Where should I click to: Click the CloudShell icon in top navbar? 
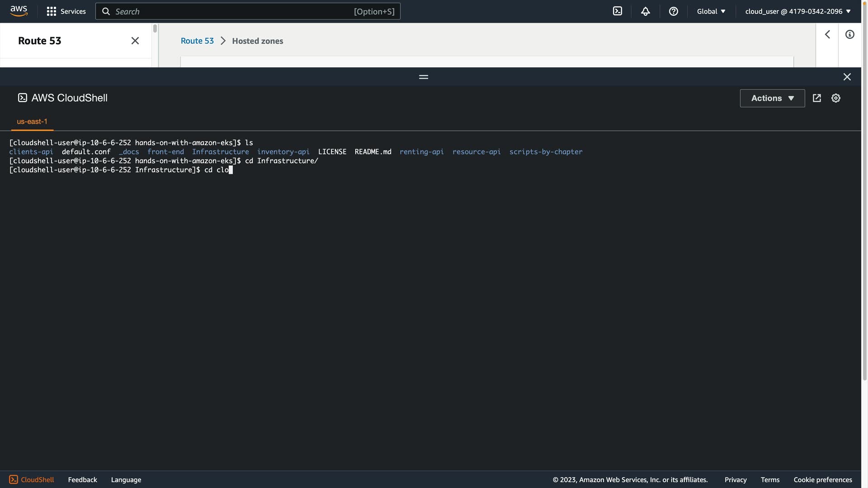coord(617,11)
